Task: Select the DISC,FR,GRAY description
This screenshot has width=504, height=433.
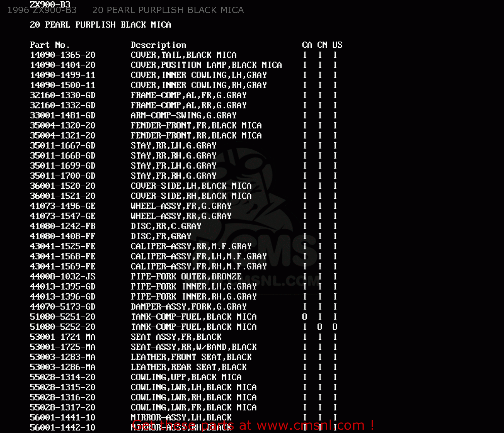Action: point(161,236)
